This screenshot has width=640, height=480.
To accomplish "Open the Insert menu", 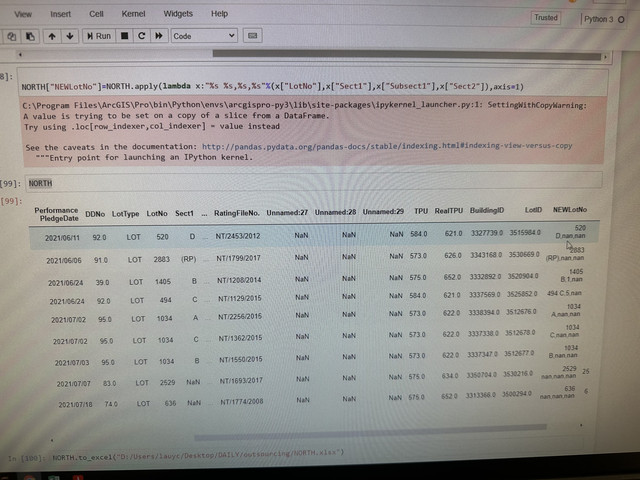I will coord(60,14).
